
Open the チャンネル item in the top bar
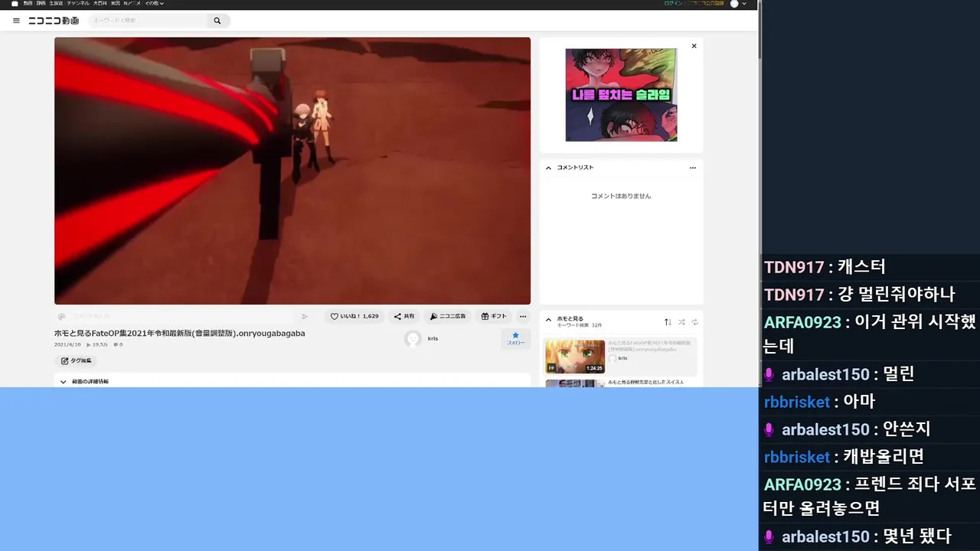78,4
